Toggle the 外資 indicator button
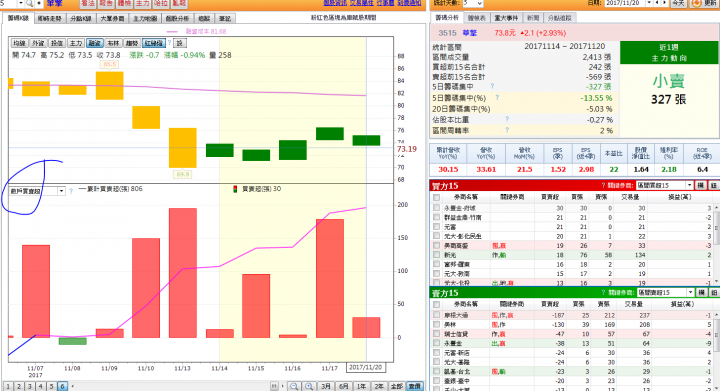The width and height of the screenshot is (720, 391). pos(38,43)
